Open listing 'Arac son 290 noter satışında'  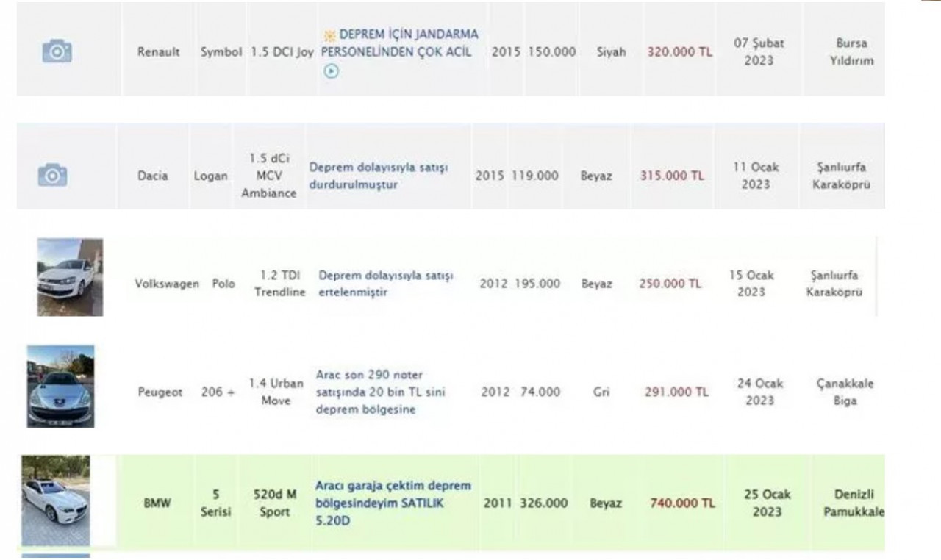(x=381, y=392)
